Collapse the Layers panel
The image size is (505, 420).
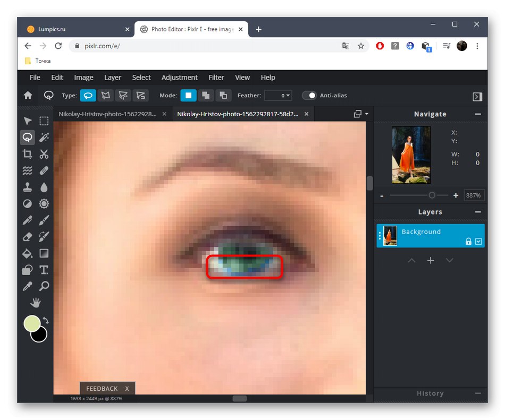point(478,212)
